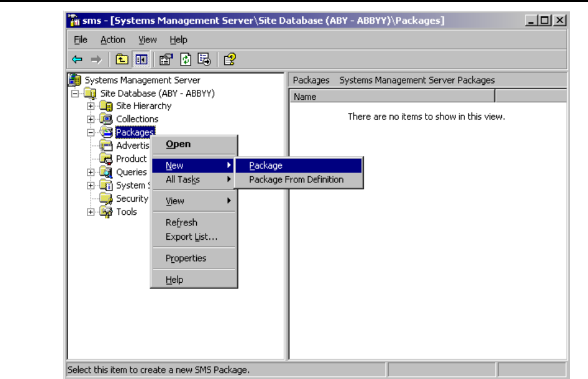Open the File menu
The height and width of the screenshot is (379, 588).
[x=80, y=39]
